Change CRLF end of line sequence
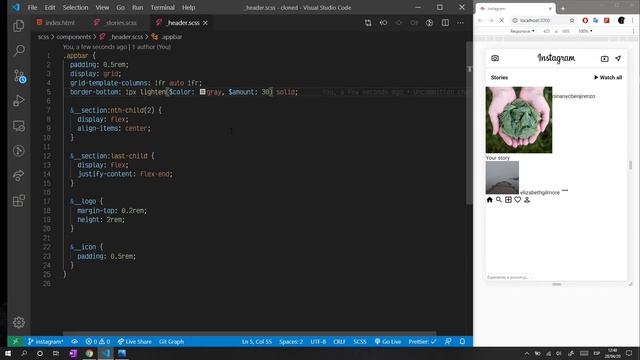640x360 pixels. click(x=339, y=342)
